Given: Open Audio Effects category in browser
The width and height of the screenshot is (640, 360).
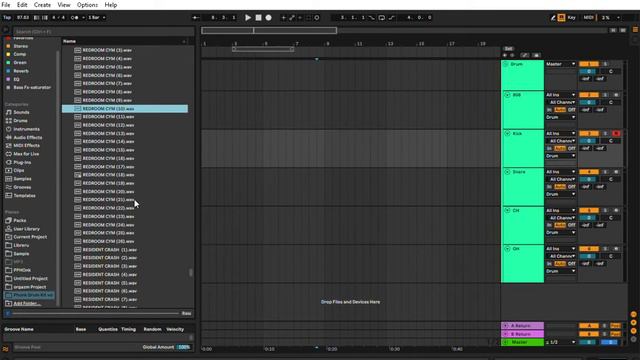Looking at the screenshot, I should tap(28, 138).
